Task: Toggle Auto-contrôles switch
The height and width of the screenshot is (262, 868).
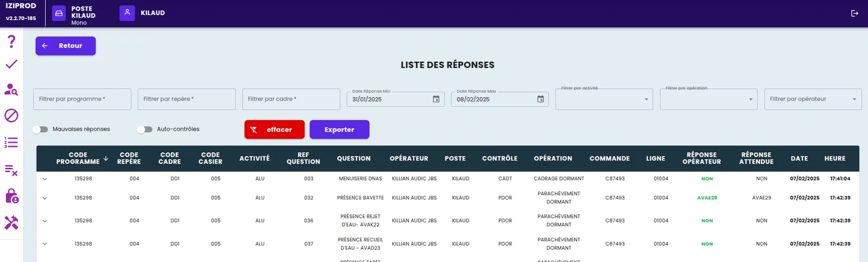Action: click(144, 129)
